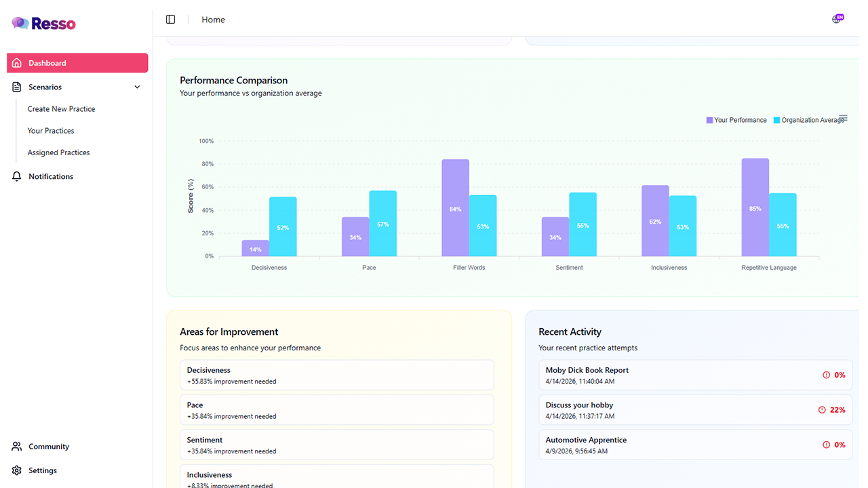Screen dimensions: 868x488
Task: Open the Settings gear icon
Action: (17, 470)
